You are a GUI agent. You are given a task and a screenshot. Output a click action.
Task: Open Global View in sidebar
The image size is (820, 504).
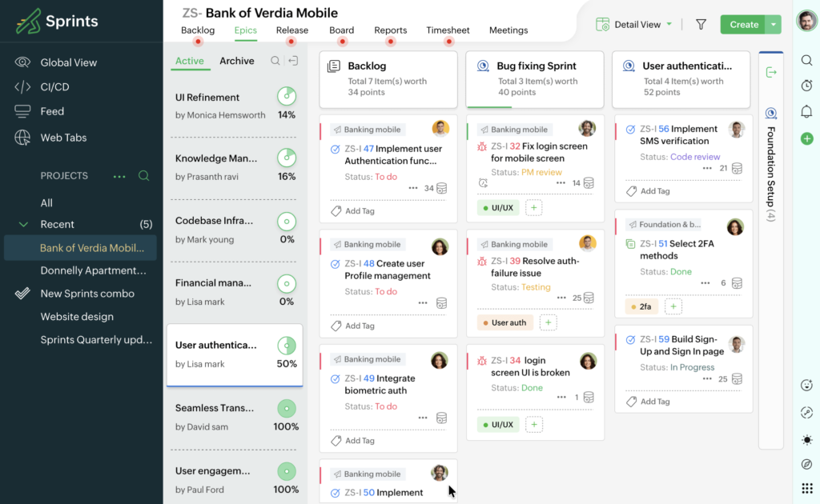pos(69,62)
